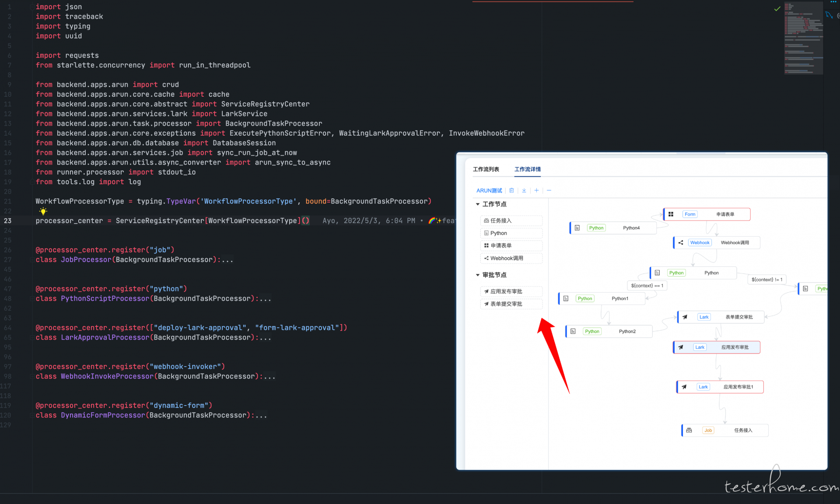Screen dimensions: 840x504
Task: Expand the folded PythonScriptProcessor class body
Action: 265,299
